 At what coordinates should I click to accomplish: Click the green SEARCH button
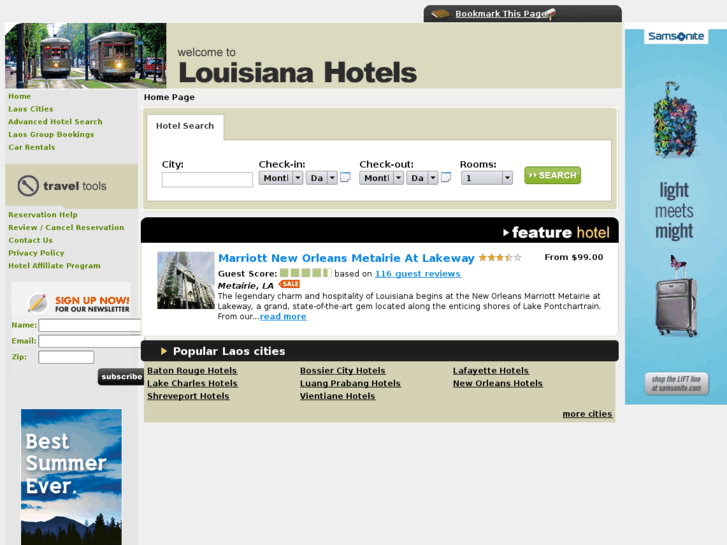(552, 175)
